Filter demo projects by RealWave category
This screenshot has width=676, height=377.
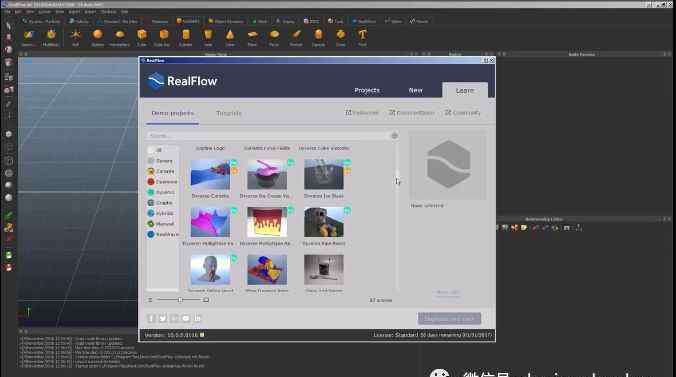[163, 234]
